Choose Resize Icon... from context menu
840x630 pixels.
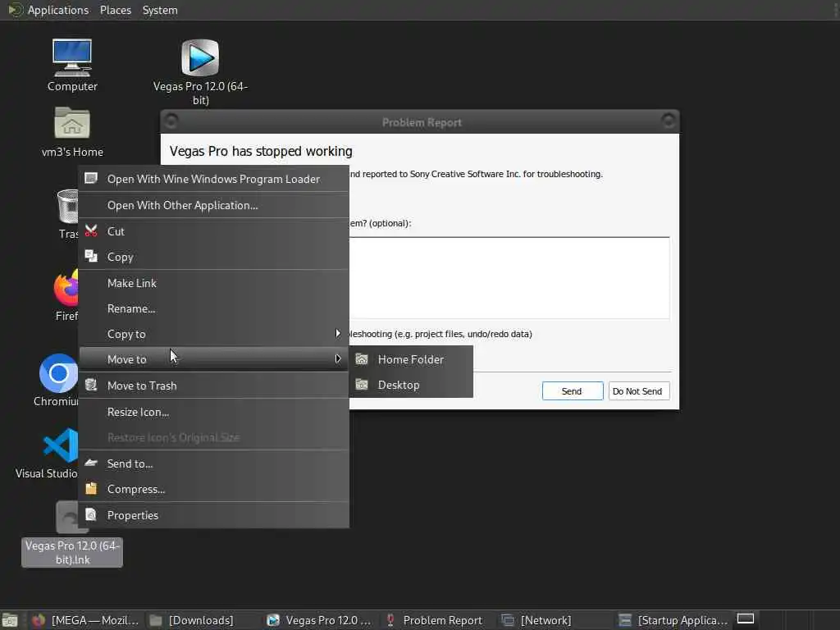click(214, 412)
